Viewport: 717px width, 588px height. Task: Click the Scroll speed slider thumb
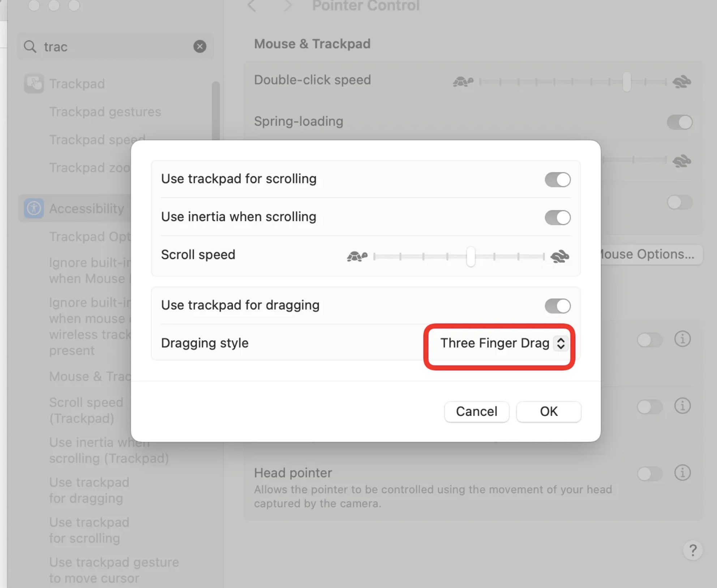click(x=470, y=256)
